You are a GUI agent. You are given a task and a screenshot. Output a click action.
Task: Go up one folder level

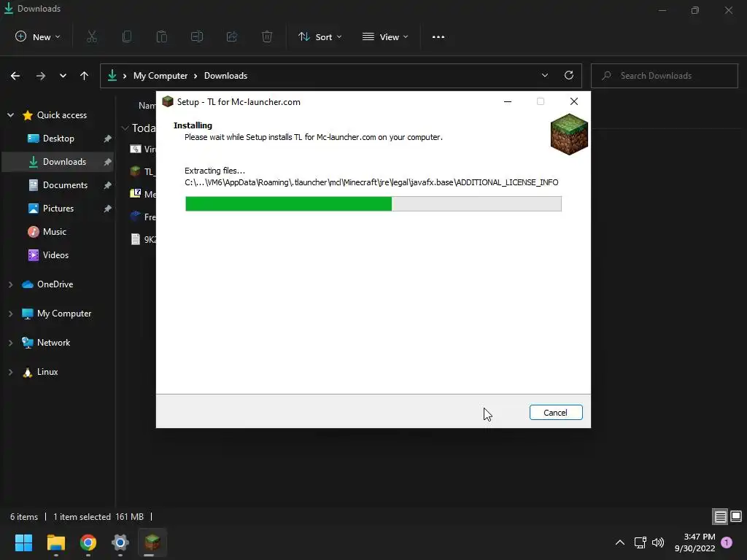tap(85, 76)
